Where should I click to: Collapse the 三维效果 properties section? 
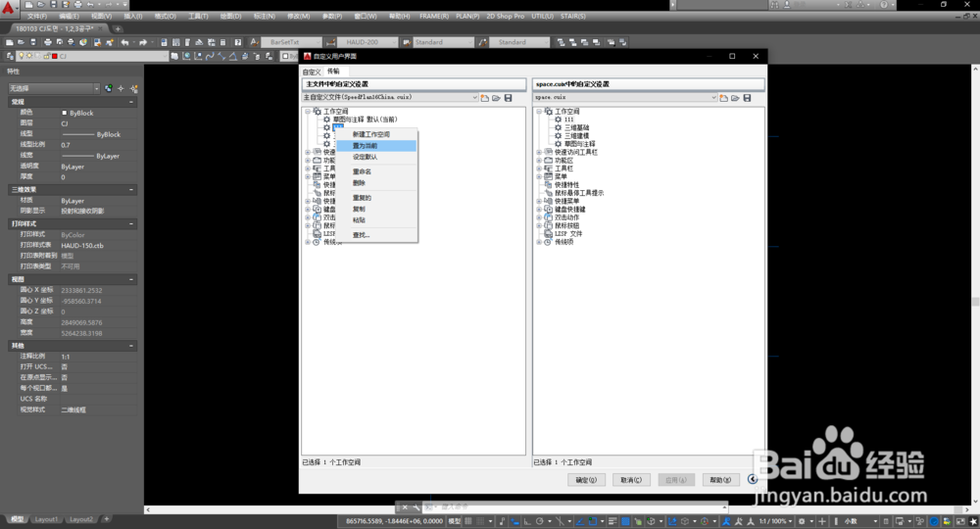pyautogui.click(x=131, y=189)
